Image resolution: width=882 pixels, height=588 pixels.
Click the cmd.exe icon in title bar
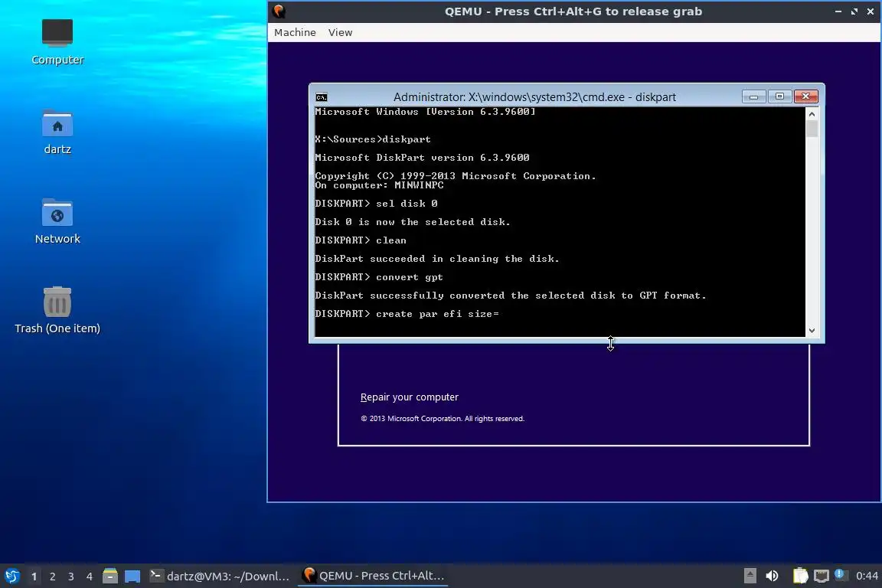click(322, 97)
